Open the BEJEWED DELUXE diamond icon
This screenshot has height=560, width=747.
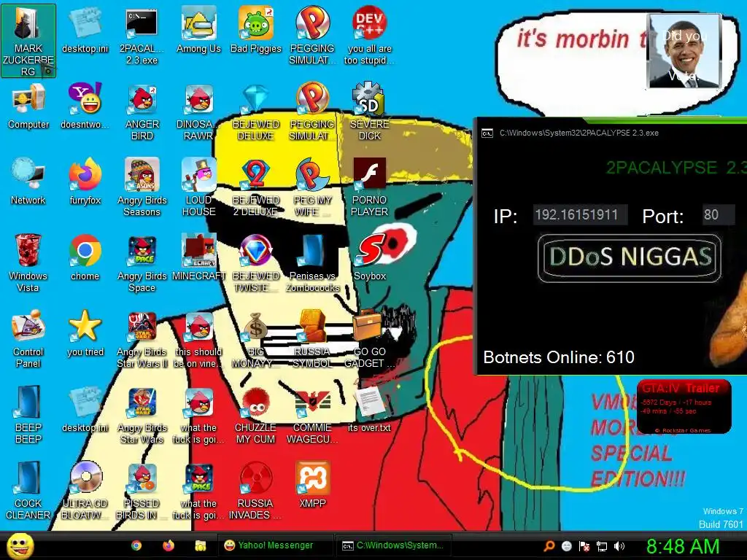pos(256,112)
